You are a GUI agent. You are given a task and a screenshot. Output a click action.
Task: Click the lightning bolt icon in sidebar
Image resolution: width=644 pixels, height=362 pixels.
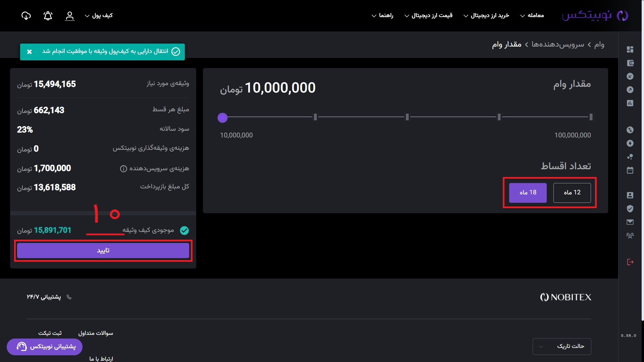point(630,143)
